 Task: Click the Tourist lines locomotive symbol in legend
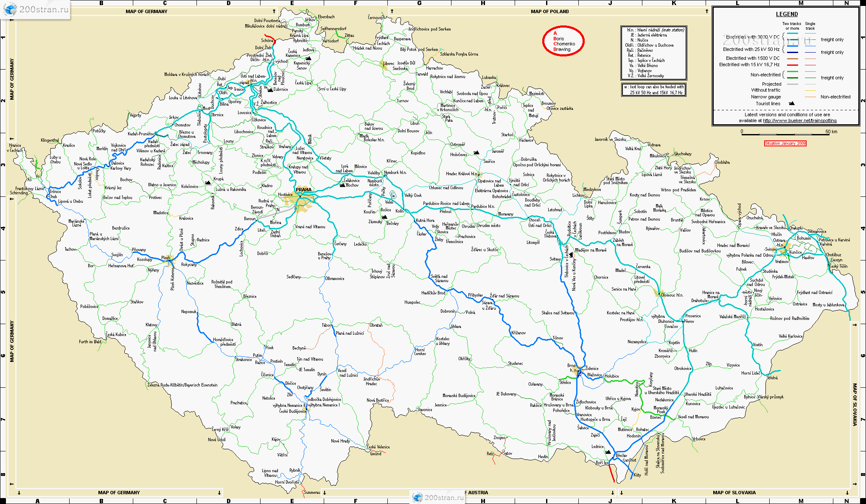click(x=791, y=104)
